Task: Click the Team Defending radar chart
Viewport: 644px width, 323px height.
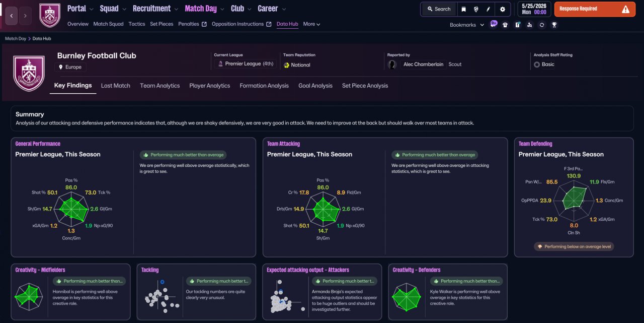Action: 575,200
